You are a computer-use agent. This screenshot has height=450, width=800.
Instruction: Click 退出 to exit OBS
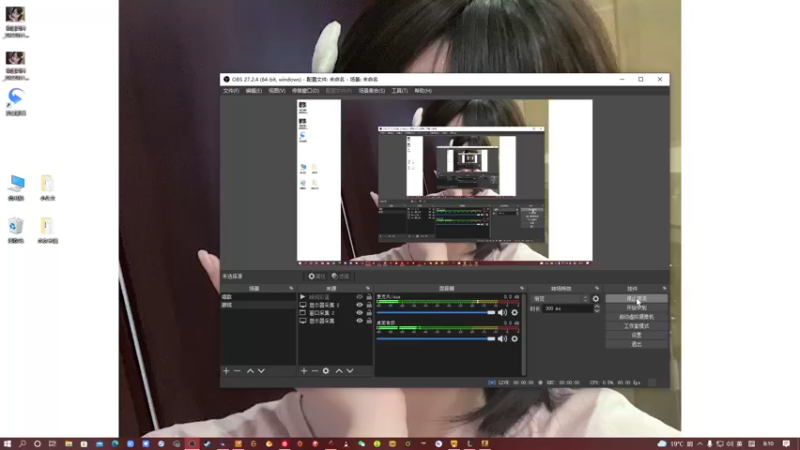pos(636,344)
